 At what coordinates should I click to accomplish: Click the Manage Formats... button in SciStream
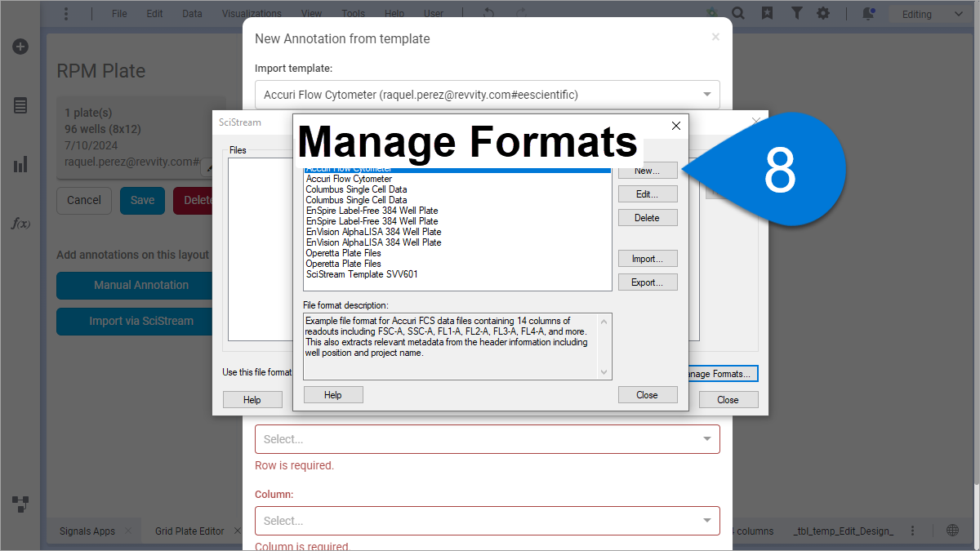click(722, 374)
